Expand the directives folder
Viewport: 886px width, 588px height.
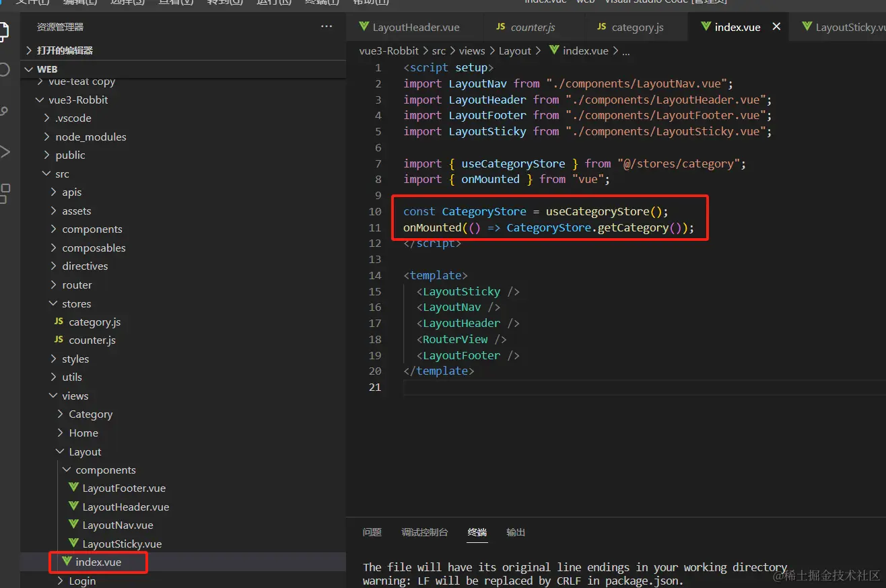point(53,266)
